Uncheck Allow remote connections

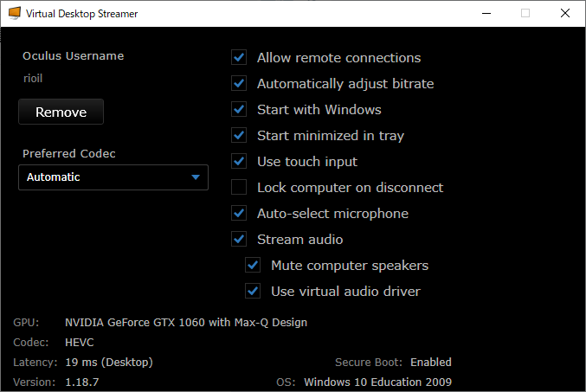239,58
